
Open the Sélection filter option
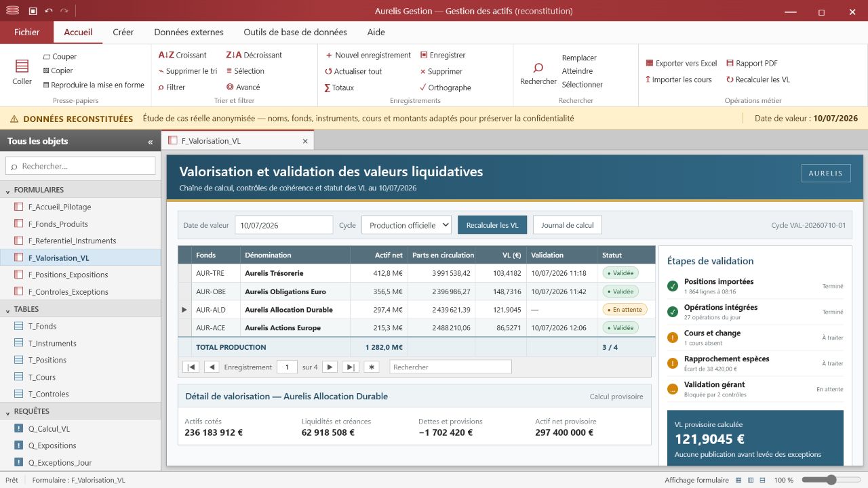[x=245, y=71]
